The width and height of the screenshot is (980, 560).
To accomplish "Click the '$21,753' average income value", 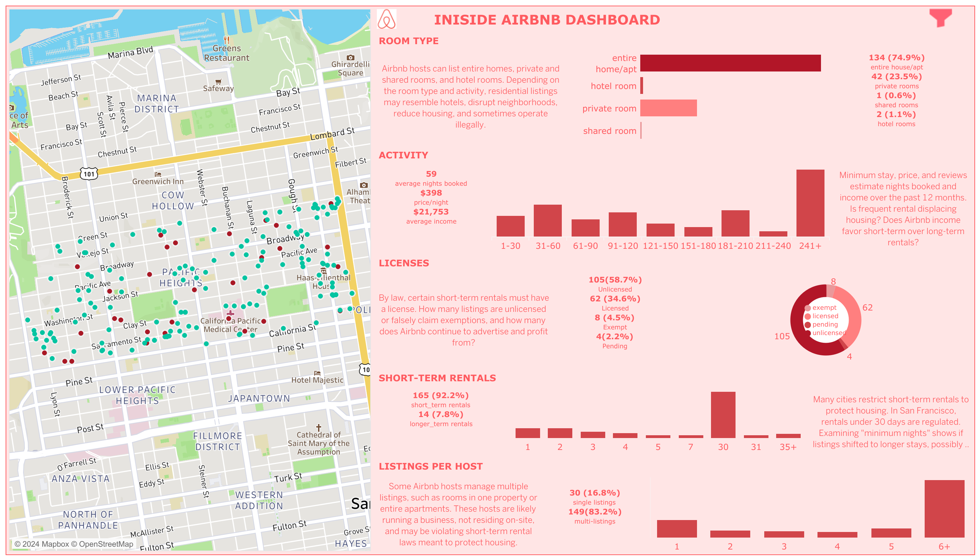I will [x=431, y=212].
